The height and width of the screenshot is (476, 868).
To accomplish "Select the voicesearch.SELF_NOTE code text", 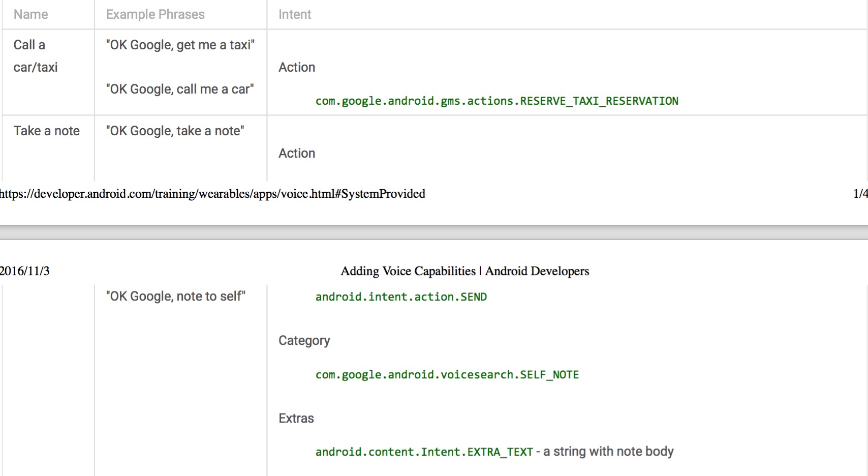I will 447,375.
